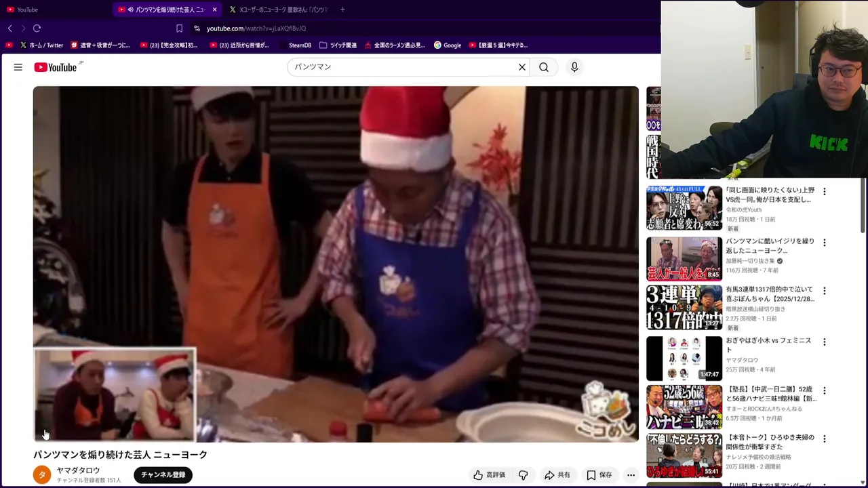The image size is (868, 488).
Task: Open more actions ellipsis below the video
Action: click(x=631, y=475)
